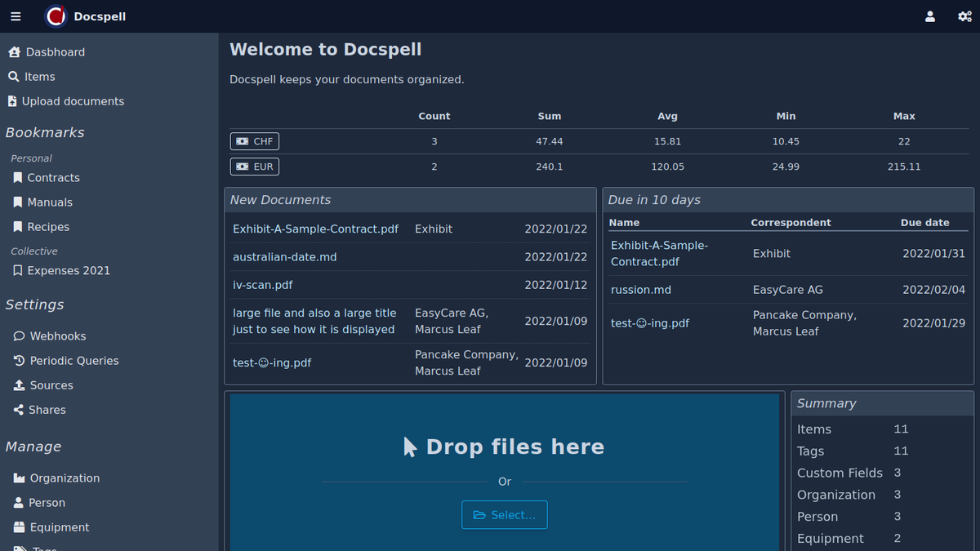Image resolution: width=980 pixels, height=551 pixels.
Task: Open russion.md from Due in 10 days
Action: pos(642,289)
